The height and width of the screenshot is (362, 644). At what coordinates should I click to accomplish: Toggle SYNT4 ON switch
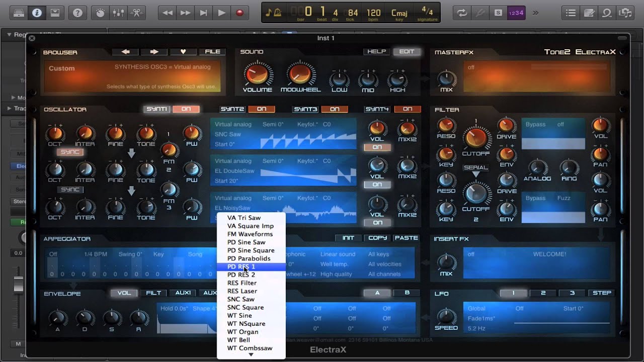(408, 109)
